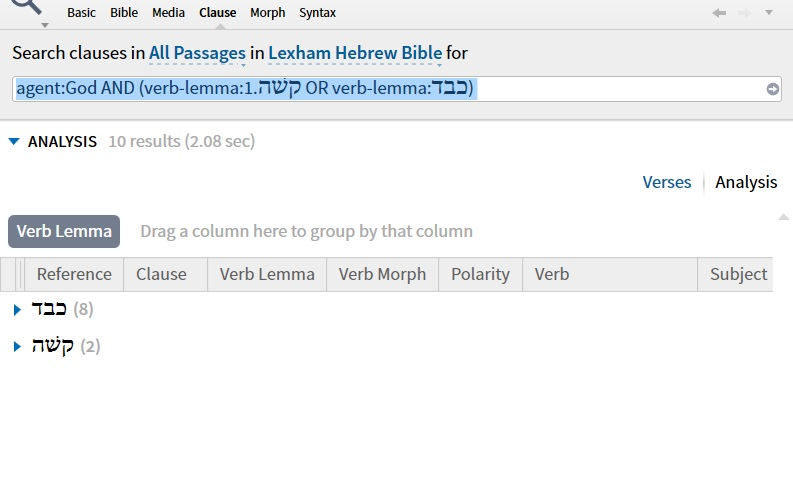This screenshot has width=793, height=483.
Task: Expand the כבד group with 8 results
Action: click(x=17, y=310)
